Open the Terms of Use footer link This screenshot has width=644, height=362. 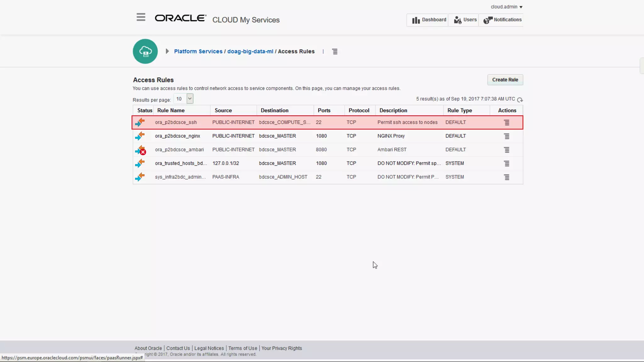(x=242, y=348)
